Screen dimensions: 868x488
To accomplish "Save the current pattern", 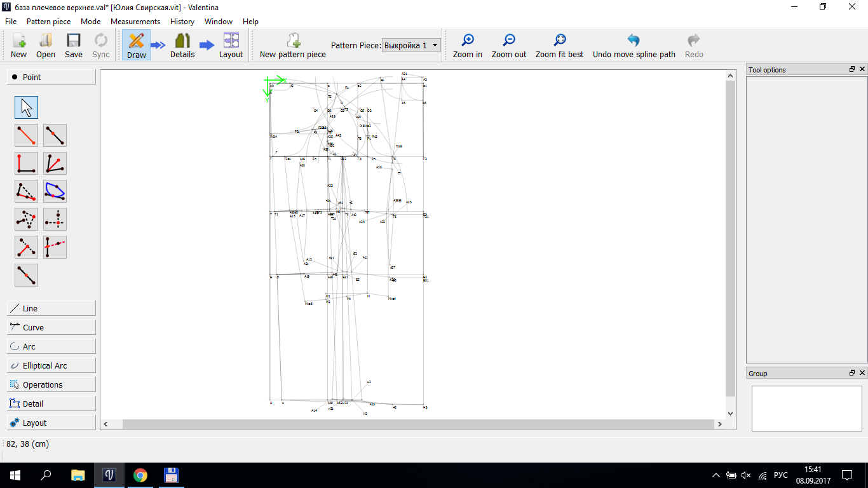I will coord(74,46).
